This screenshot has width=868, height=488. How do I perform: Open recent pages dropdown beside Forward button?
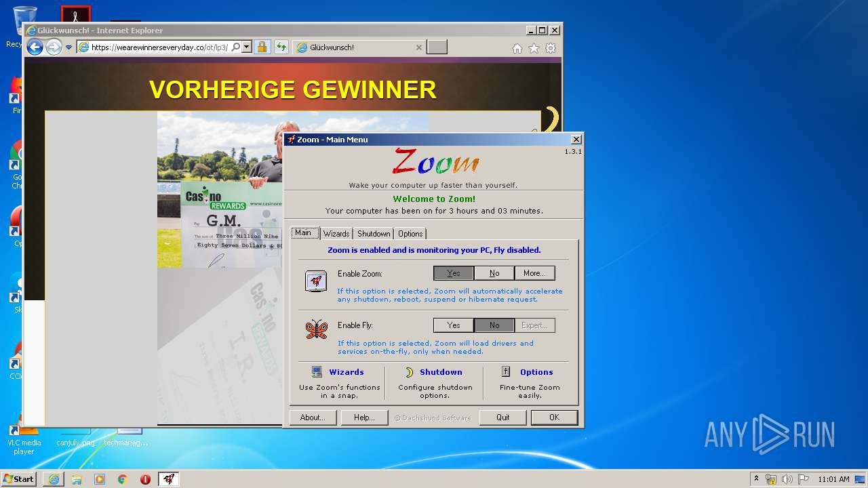pyautogui.click(x=68, y=47)
